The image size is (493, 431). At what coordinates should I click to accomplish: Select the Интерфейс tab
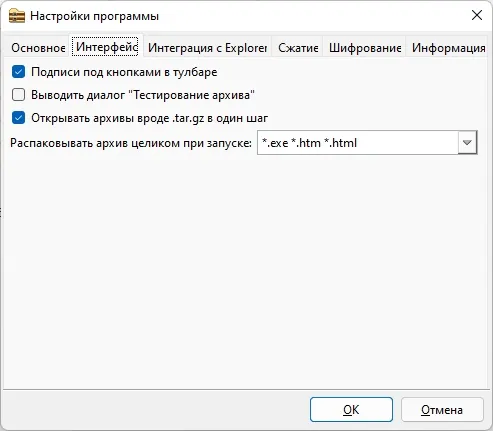(106, 47)
